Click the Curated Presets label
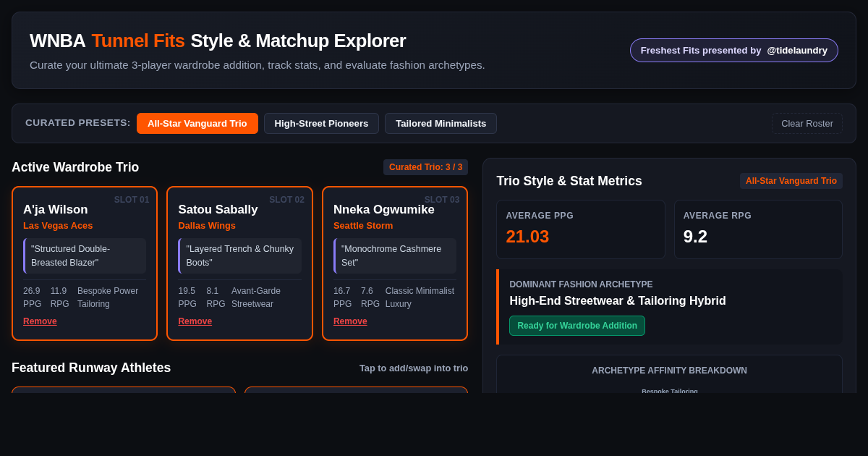 (x=78, y=123)
